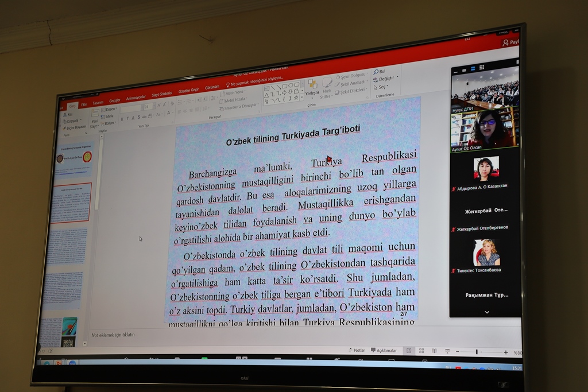Screen dimensions: 588x392
Task: Open the Yerleştir arrange tool
Action: 312,86
